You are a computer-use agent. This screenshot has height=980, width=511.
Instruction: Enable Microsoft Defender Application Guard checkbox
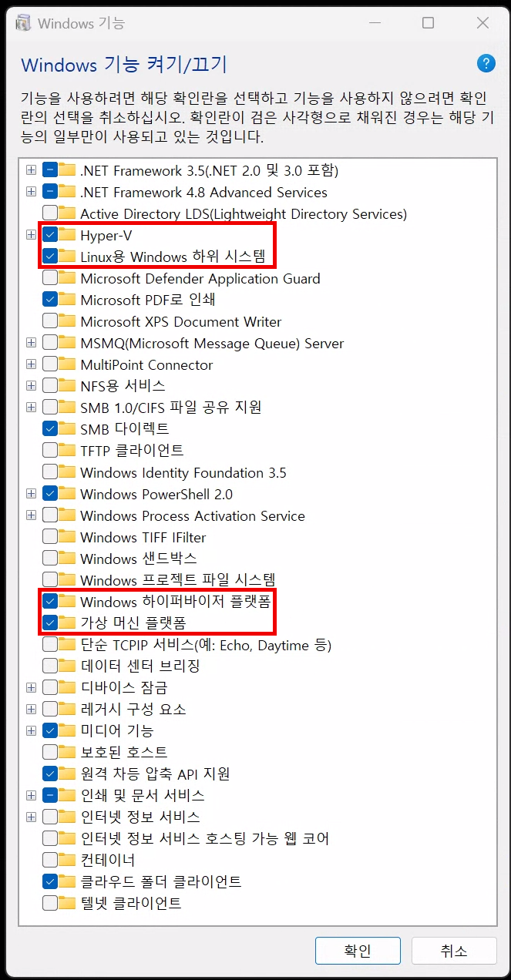tap(49, 278)
